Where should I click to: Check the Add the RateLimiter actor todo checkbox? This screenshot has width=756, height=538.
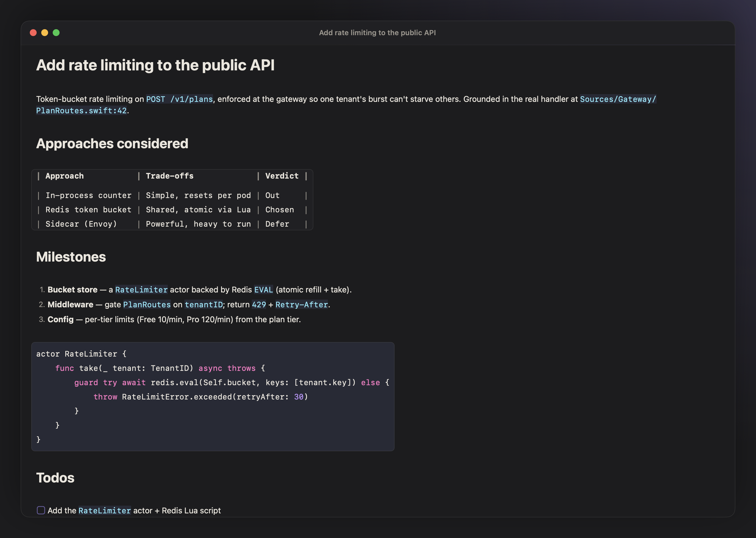coord(41,510)
